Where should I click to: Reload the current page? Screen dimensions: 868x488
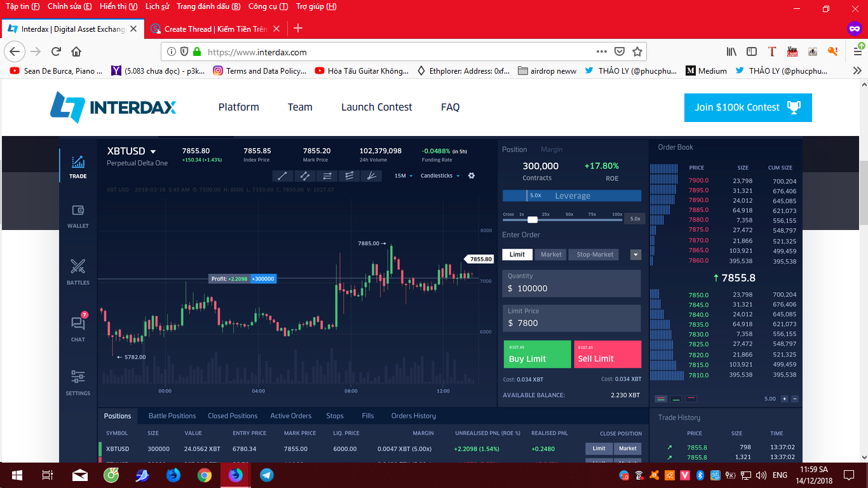[x=56, y=52]
